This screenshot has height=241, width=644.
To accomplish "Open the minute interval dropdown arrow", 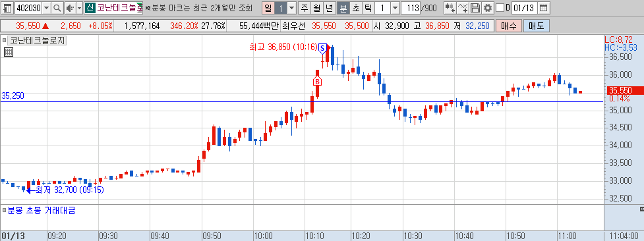I will tap(395, 8).
